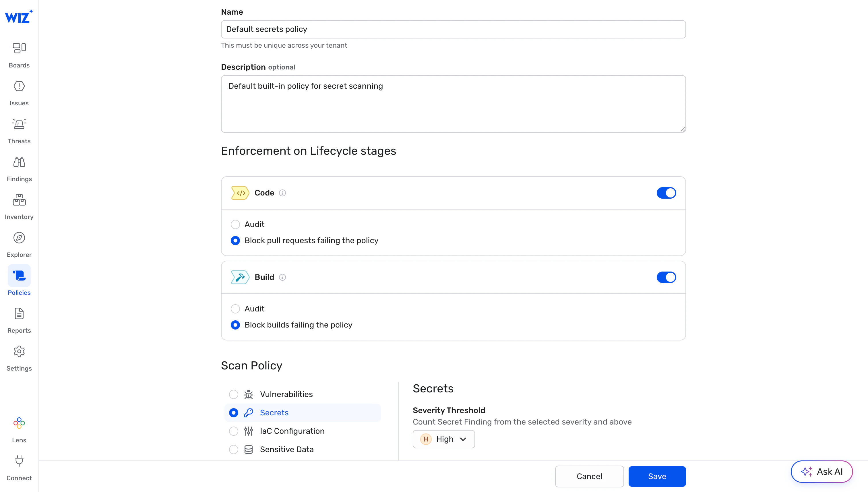Click the Issues sidebar label
The width and height of the screenshot is (868, 492).
click(x=19, y=103)
